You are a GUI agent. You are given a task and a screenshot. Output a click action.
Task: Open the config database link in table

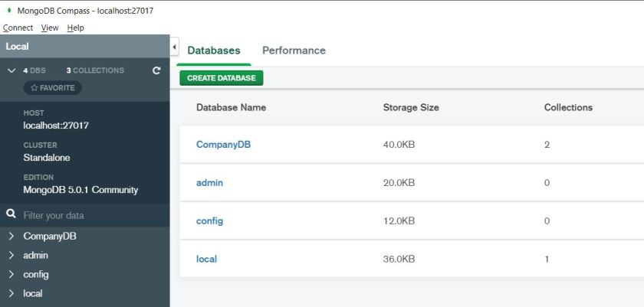(209, 221)
